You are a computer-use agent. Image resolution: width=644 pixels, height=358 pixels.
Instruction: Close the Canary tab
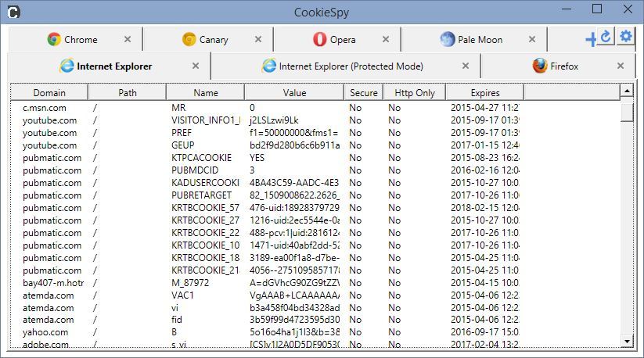258,39
